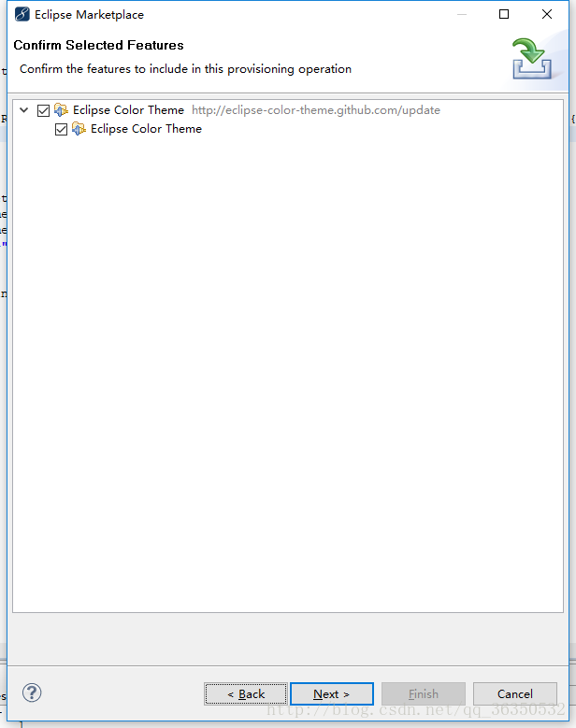Open the help question mark icon
The width and height of the screenshot is (576, 728).
pos(32,692)
